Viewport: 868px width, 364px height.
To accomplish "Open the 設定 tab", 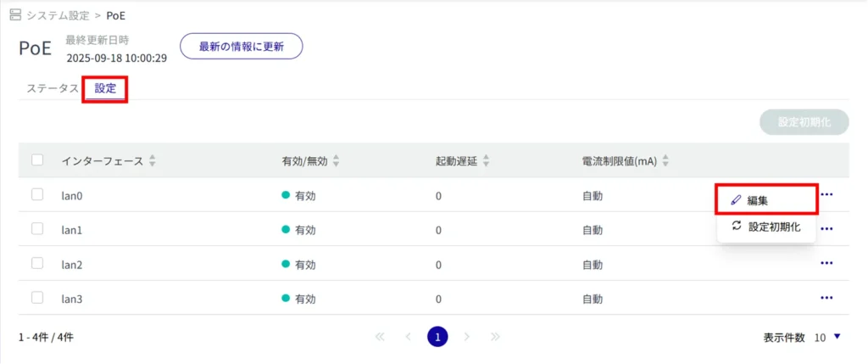I will (105, 88).
